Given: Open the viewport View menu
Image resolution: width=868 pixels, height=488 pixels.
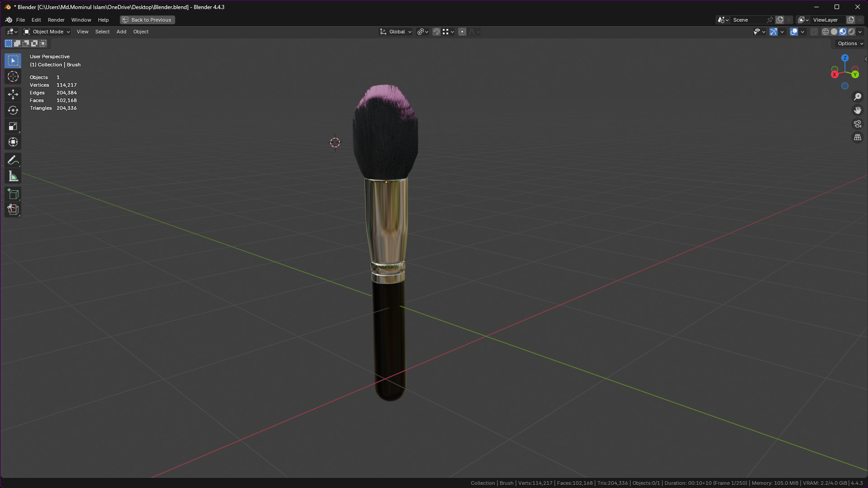Looking at the screenshot, I should point(83,32).
